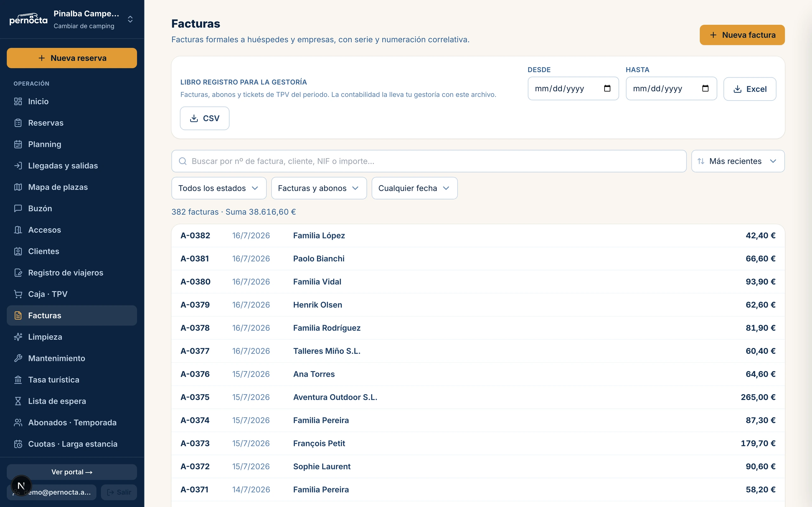Expand the Pinalba camping switcher
This screenshot has height=507, width=812.
130,19
